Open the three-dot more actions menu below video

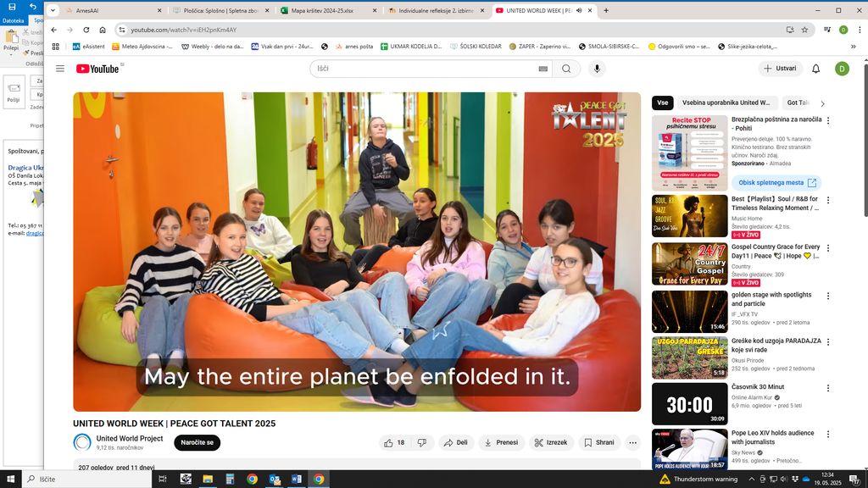632,442
